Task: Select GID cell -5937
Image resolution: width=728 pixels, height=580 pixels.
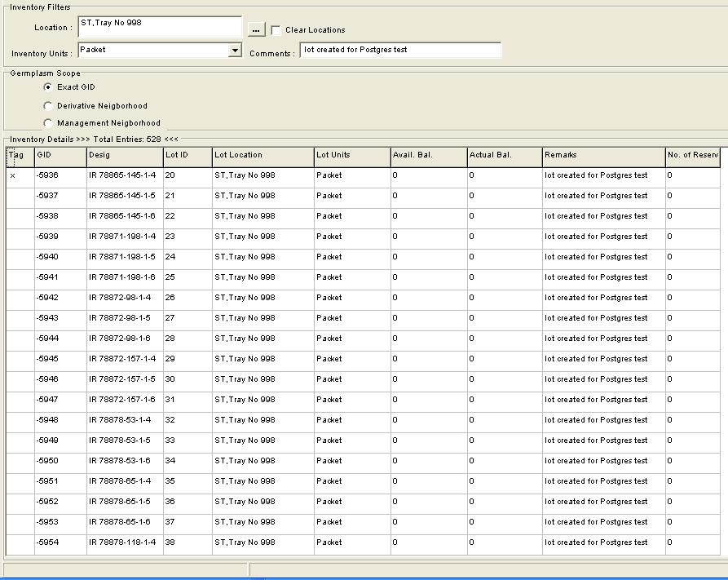Action: point(61,198)
